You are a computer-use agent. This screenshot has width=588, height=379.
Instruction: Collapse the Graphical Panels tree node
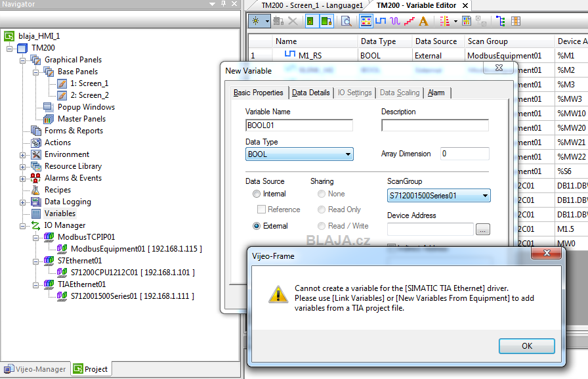[x=22, y=60]
